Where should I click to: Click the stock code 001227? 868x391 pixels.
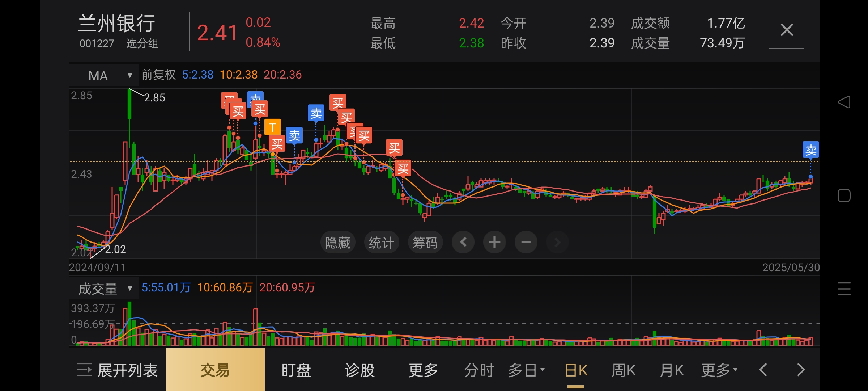coord(97,43)
